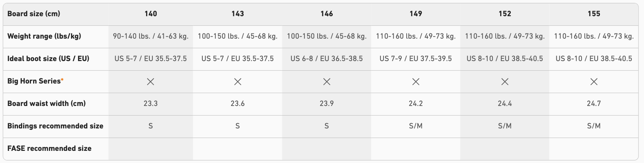Click the 90-140 lbs. weight range cell

click(151, 36)
